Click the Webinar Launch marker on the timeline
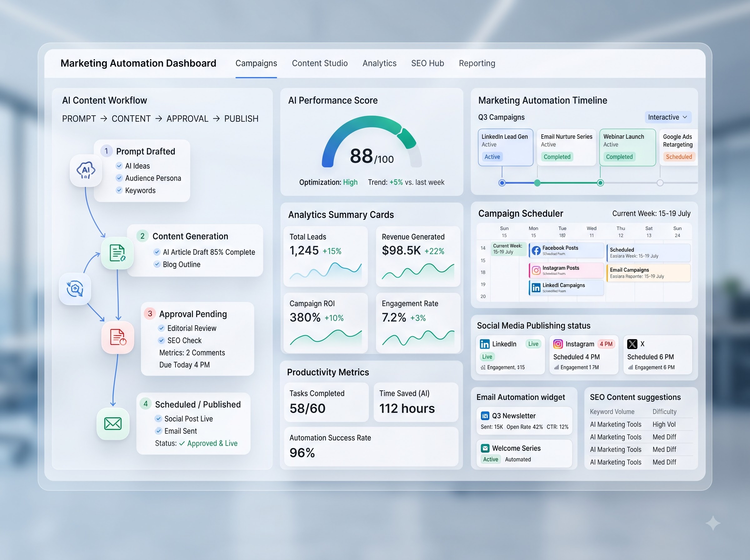 pyautogui.click(x=600, y=183)
